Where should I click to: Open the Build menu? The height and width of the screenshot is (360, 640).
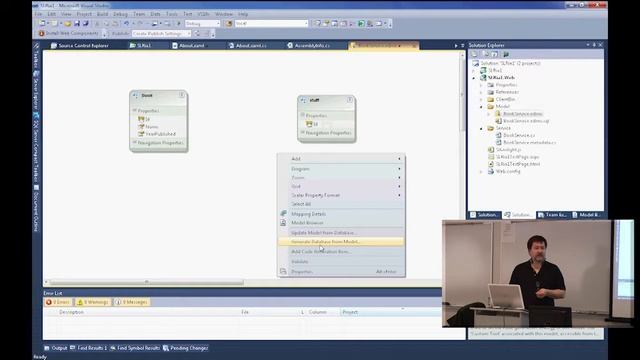click(102, 14)
